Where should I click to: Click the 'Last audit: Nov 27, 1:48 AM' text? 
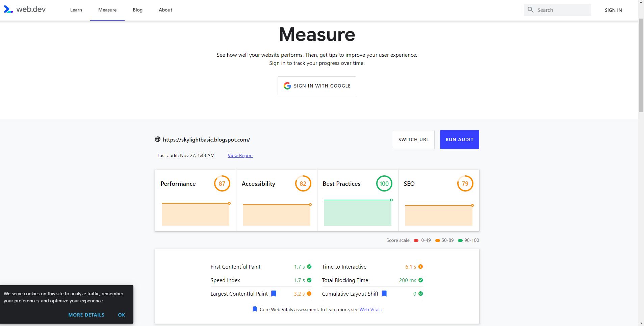pos(186,155)
